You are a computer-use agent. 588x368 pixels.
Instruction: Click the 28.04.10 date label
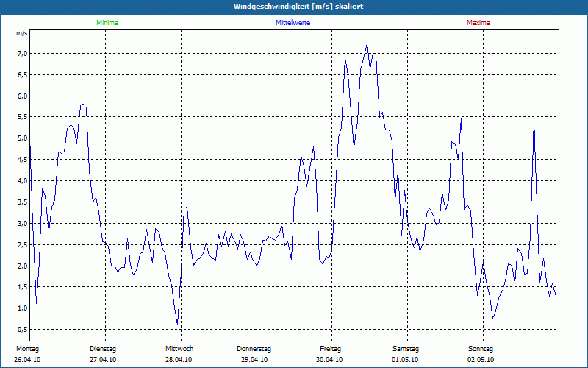click(x=179, y=360)
